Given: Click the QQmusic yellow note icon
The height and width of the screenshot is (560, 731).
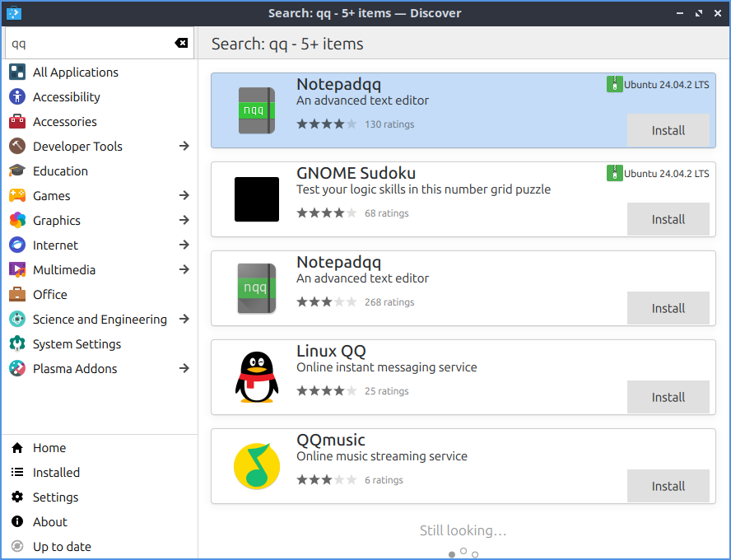Looking at the screenshot, I should (257, 466).
